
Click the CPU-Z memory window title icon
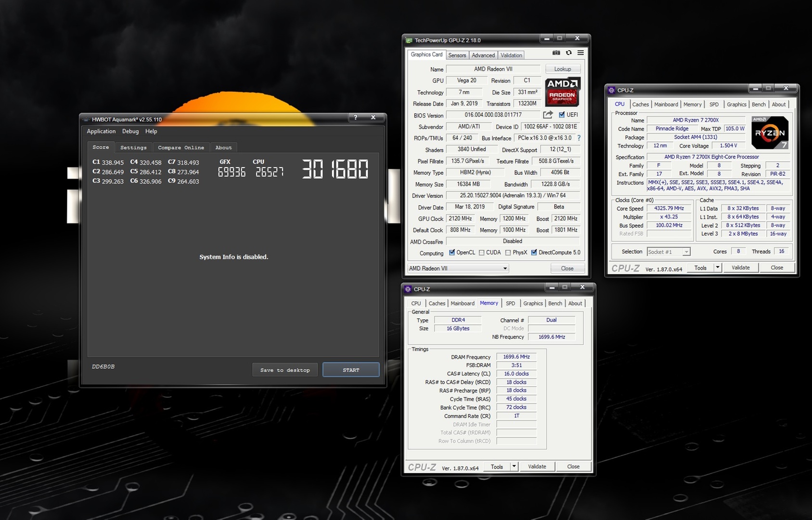pos(408,289)
